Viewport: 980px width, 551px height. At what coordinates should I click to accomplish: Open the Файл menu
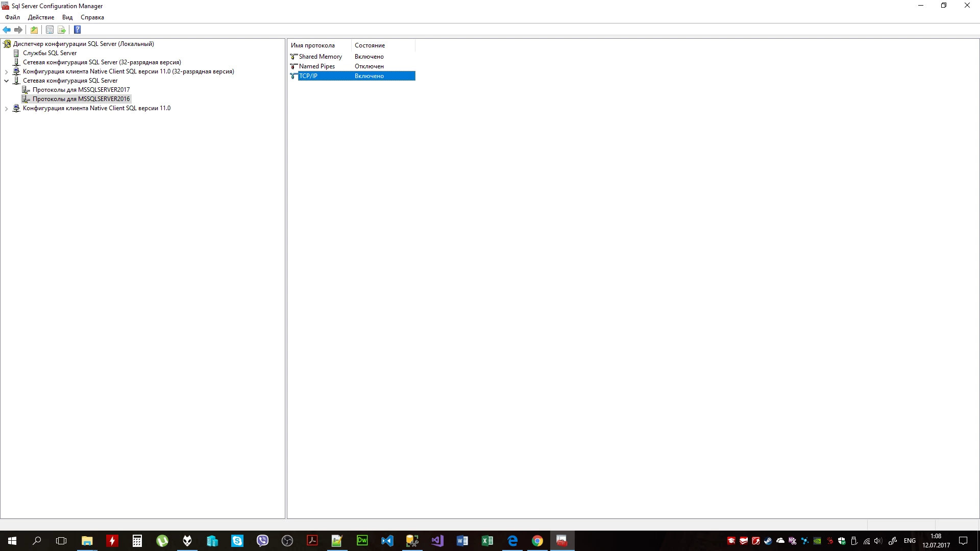12,17
